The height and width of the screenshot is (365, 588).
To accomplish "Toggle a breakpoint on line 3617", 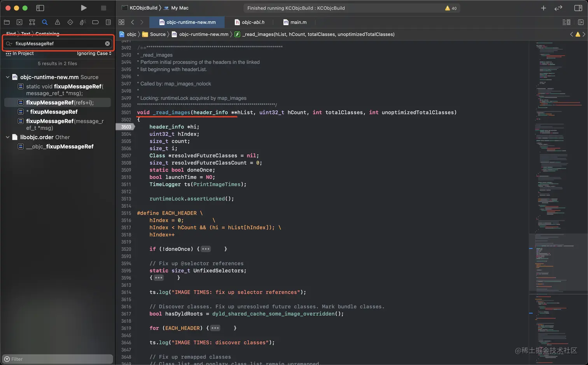I will click(x=126, y=314).
